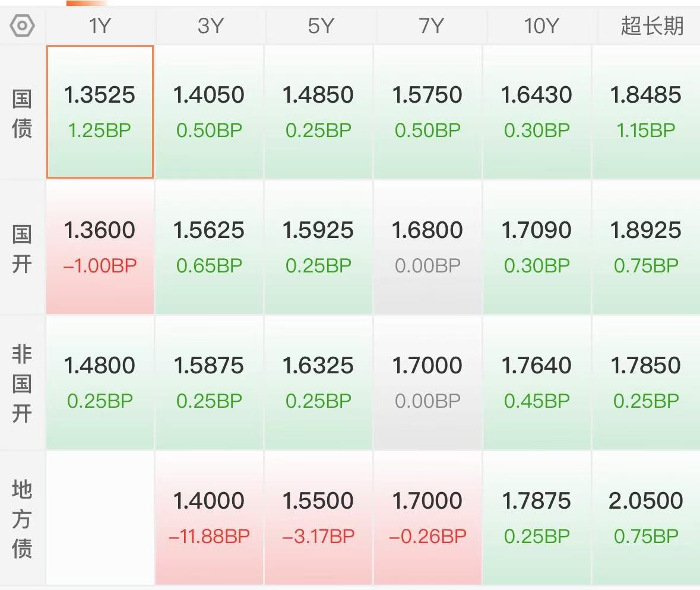Open the 国债 超长期 cell 1.8485
Image resolution: width=700 pixels, height=590 pixels.
click(647, 112)
